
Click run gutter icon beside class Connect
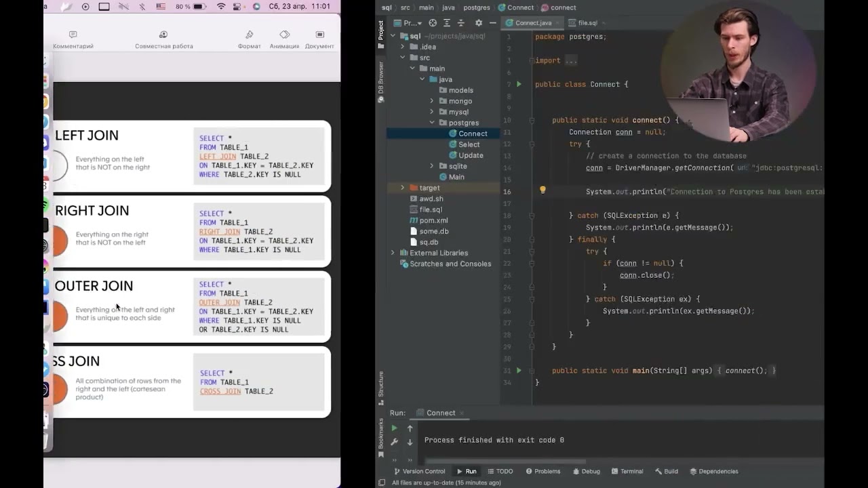519,84
